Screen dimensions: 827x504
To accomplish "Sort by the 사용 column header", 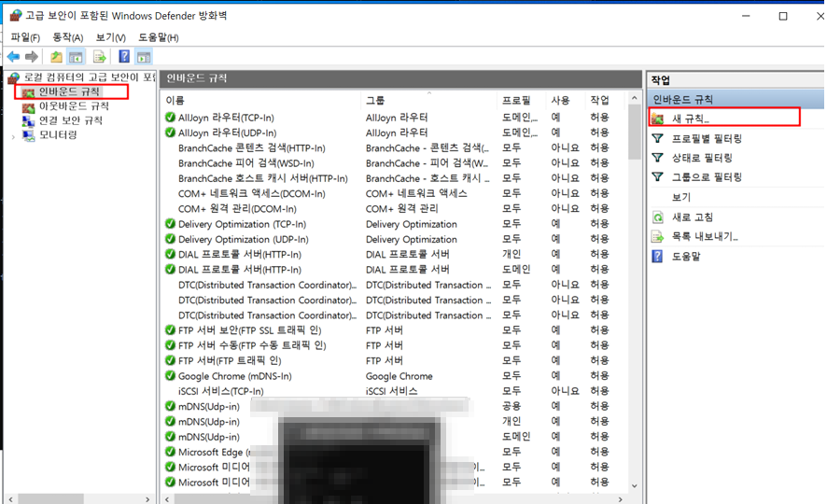I will click(x=565, y=100).
